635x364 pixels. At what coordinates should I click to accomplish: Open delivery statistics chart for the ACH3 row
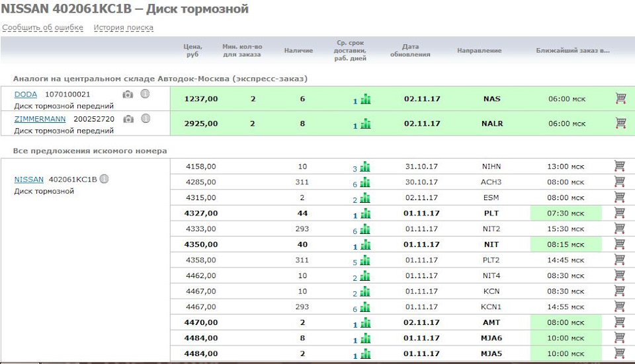365,182
